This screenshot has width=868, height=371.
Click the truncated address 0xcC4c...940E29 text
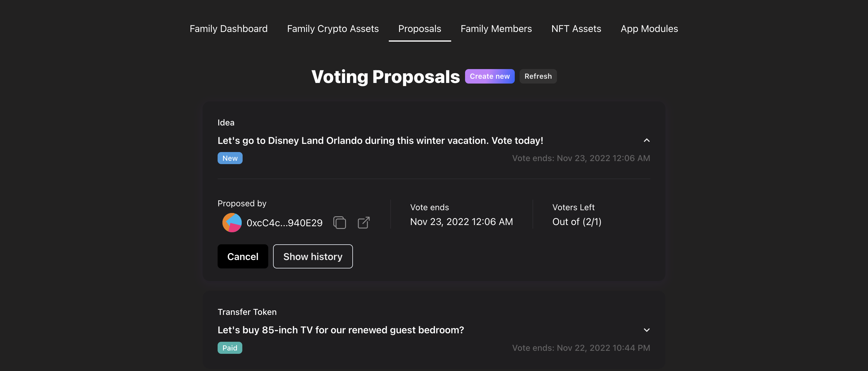(x=285, y=223)
